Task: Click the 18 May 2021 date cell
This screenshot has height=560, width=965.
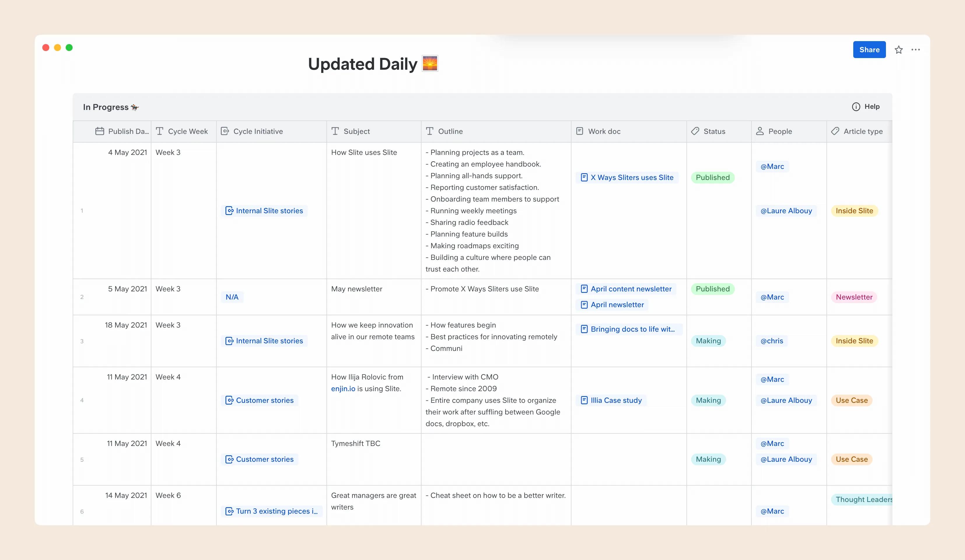Action: [x=126, y=325]
